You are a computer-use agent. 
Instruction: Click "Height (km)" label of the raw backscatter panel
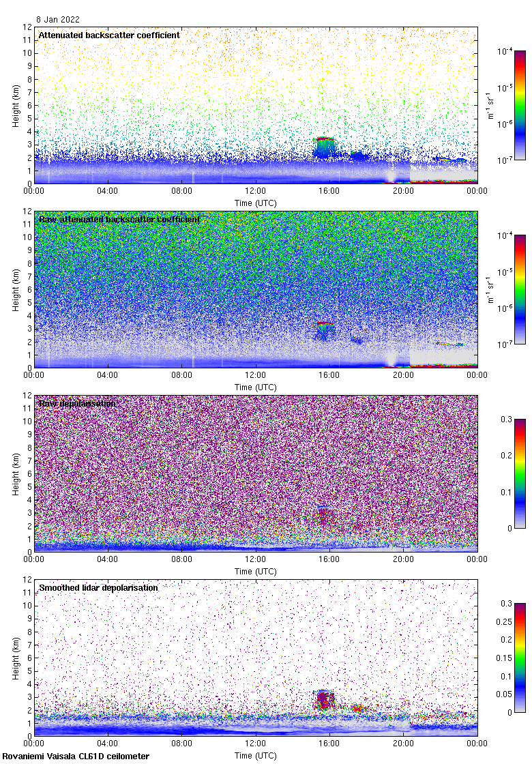16,290
